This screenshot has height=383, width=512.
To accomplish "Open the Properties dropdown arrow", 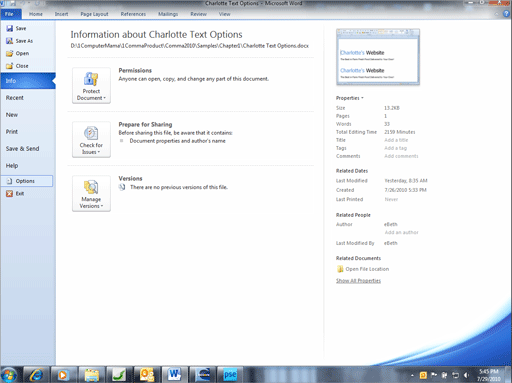I will tap(362, 98).
